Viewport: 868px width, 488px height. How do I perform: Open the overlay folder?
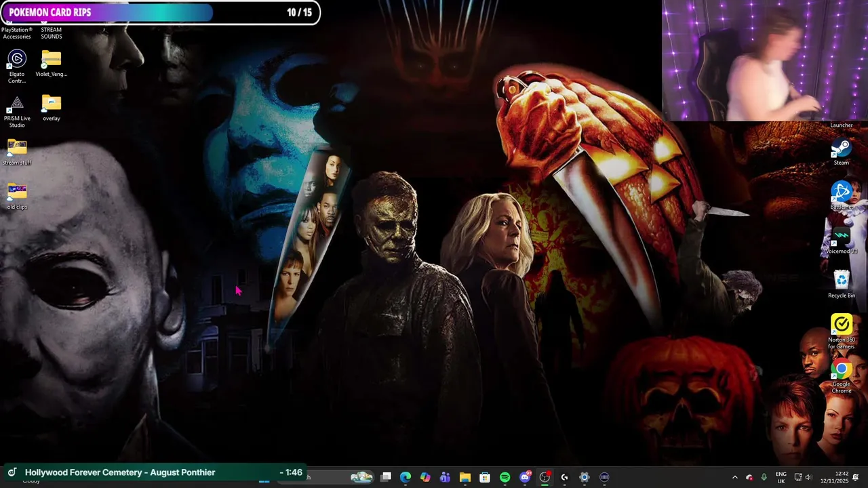pyautogui.click(x=52, y=108)
